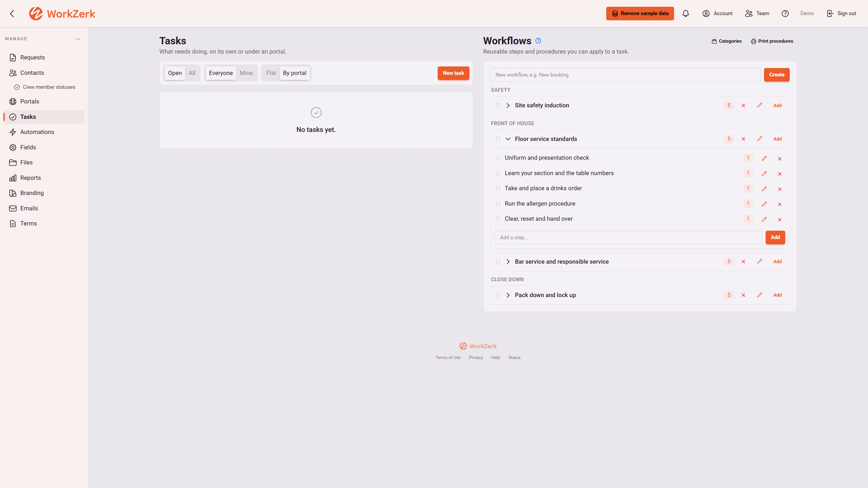The width and height of the screenshot is (868, 488).
Task: Click Remove sample data button
Action: (640, 14)
